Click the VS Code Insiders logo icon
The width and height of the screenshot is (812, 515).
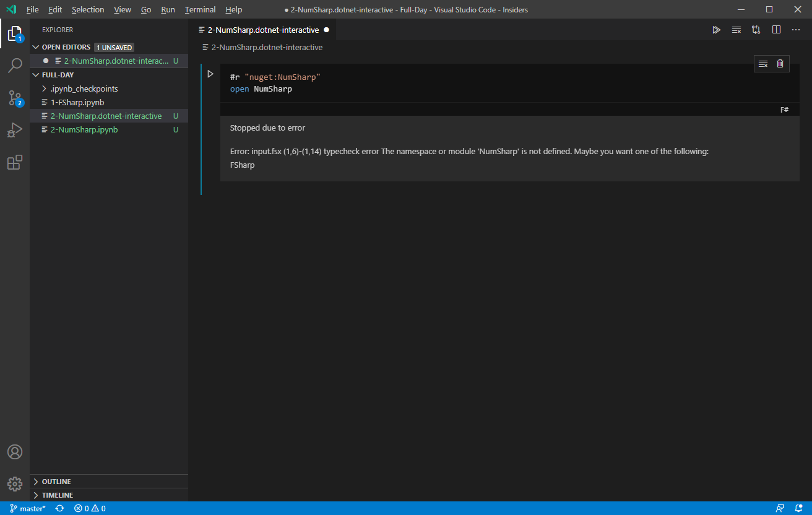pos(11,9)
